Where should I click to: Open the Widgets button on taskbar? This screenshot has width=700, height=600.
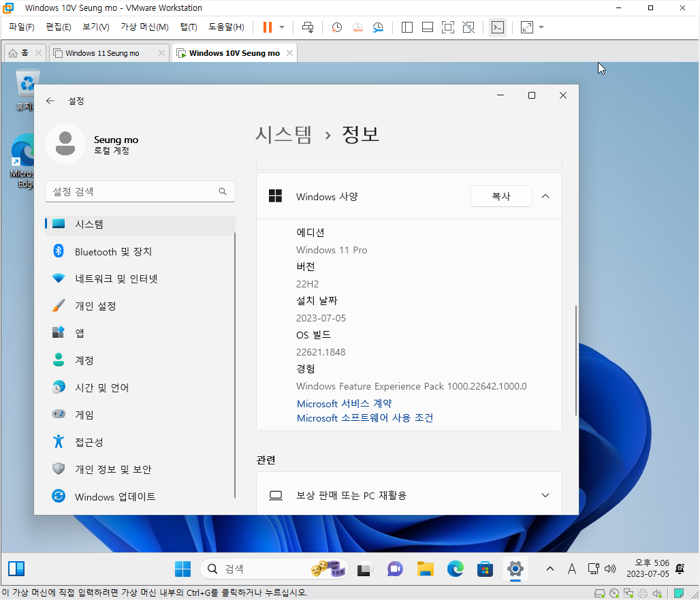click(x=16, y=569)
